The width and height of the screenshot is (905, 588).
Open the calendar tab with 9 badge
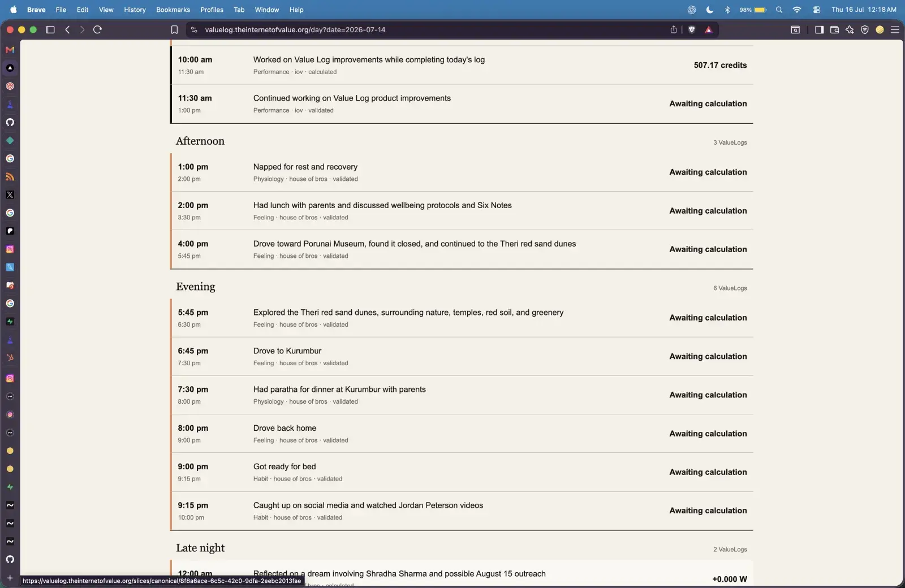click(x=10, y=286)
